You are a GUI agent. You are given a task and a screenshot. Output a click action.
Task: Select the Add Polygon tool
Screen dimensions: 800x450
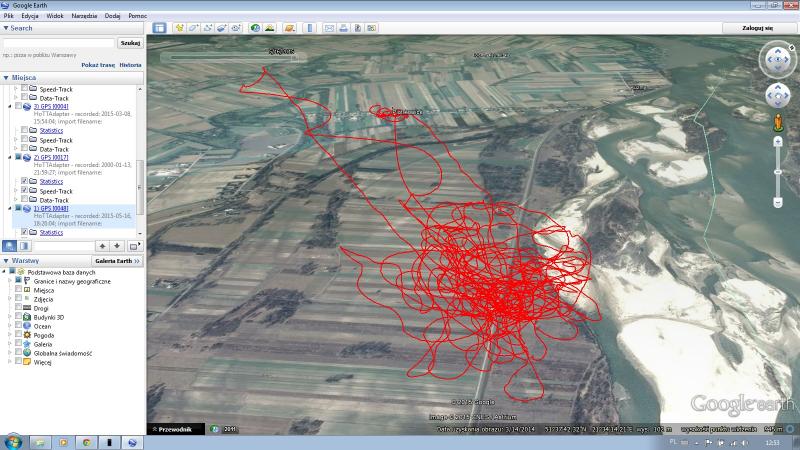194,28
